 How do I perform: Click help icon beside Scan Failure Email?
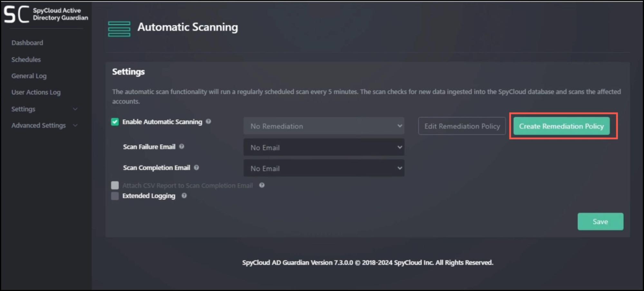(x=182, y=146)
